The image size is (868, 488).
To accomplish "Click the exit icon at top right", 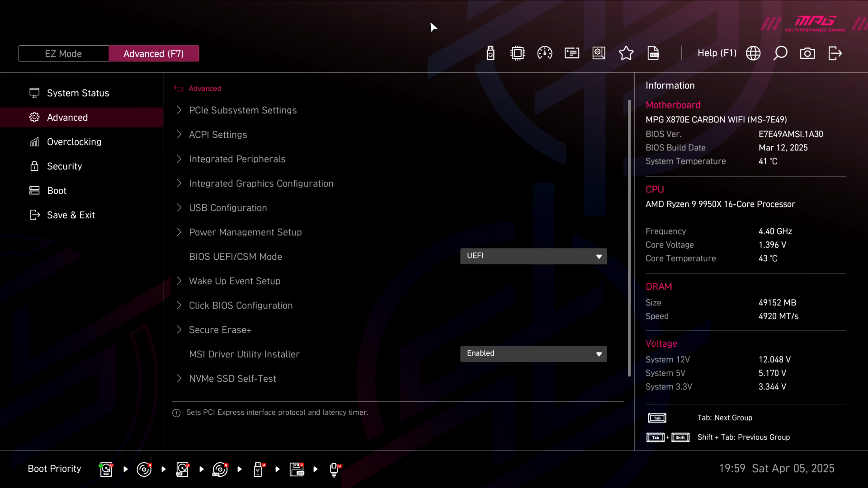I will tap(835, 53).
